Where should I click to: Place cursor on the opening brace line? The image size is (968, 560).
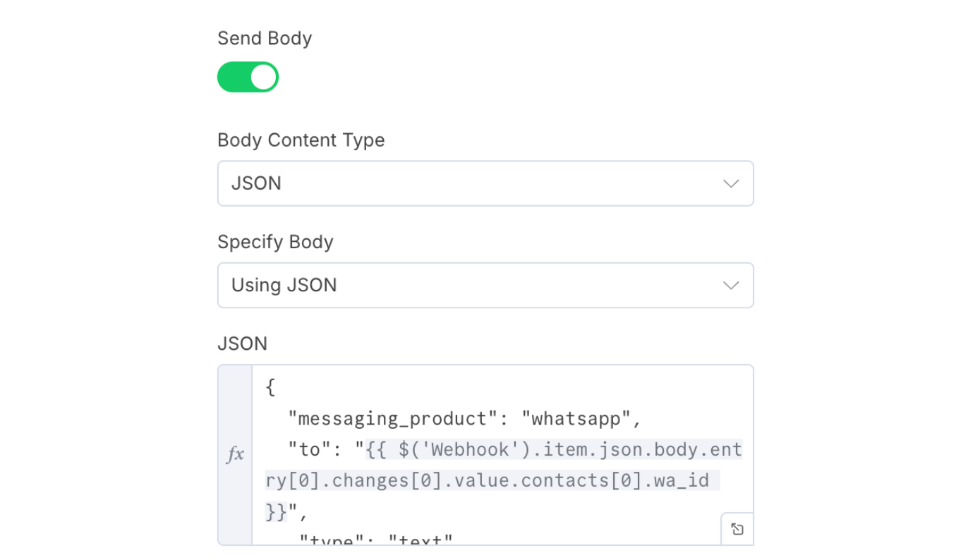[270, 387]
